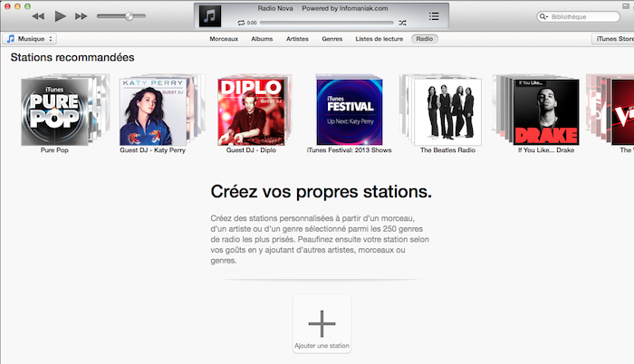Select the Radio tab

425,39
